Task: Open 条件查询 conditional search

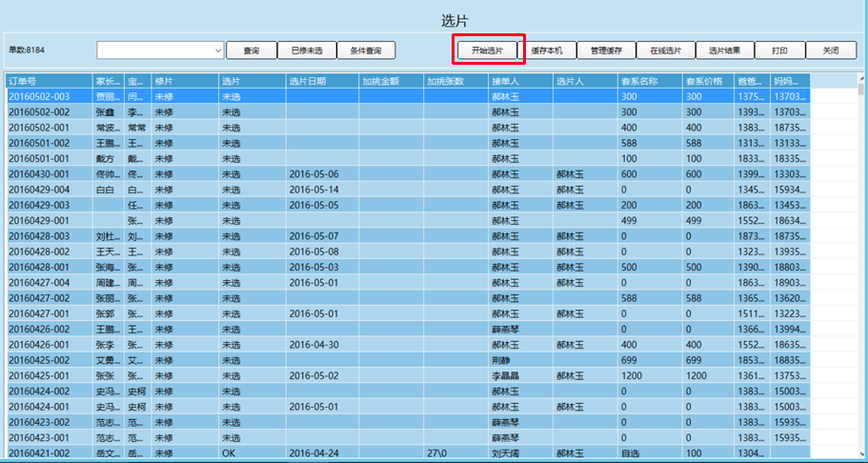Action: (x=366, y=50)
